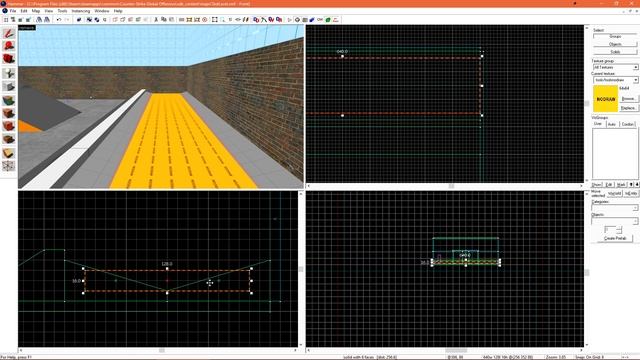Click the Save Window State icon
This screenshot has height=360, width=640.
(47, 20)
